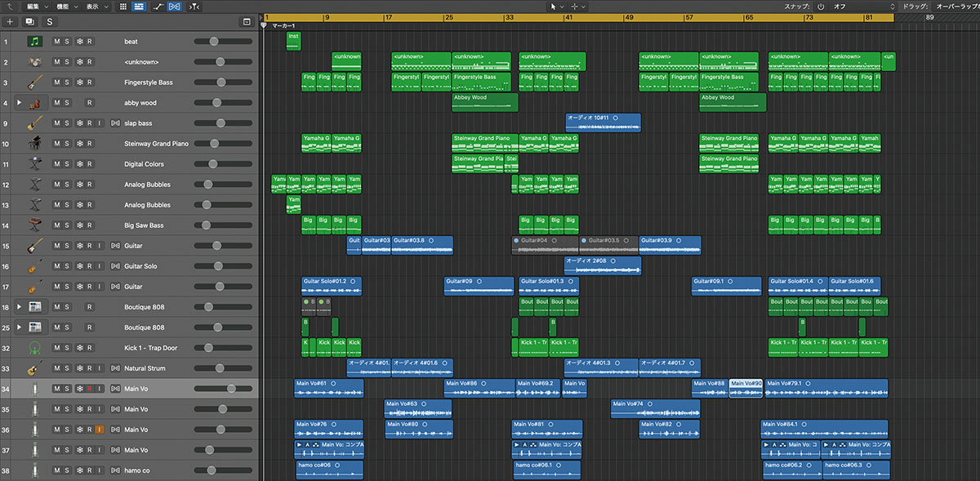Click the drum kit icon on <unknown> track
Image resolution: width=980 pixels, height=481 pixels.
pos(34,61)
